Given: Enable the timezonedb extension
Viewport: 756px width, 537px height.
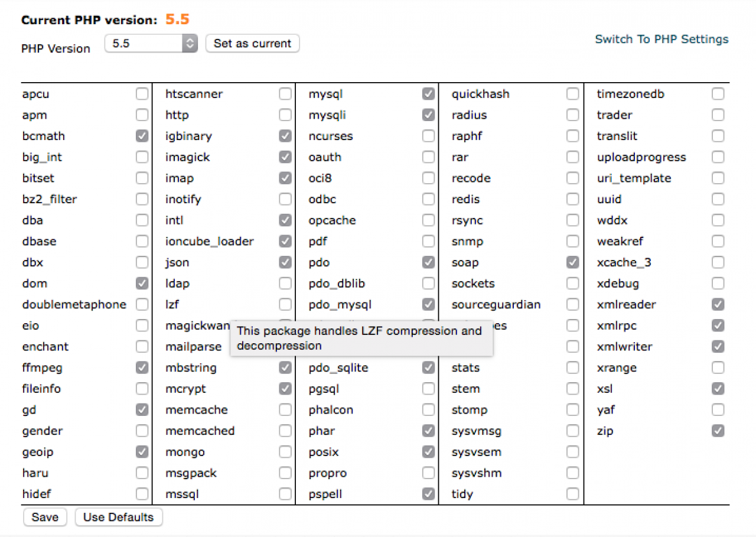Looking at the screenshot, I should 718,94.
